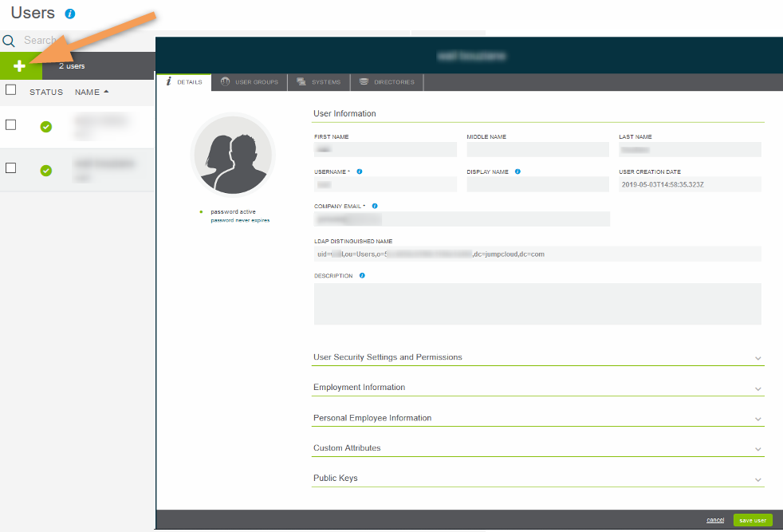
Task: Check the first user row checkbox
Action: tap(11, 124)
